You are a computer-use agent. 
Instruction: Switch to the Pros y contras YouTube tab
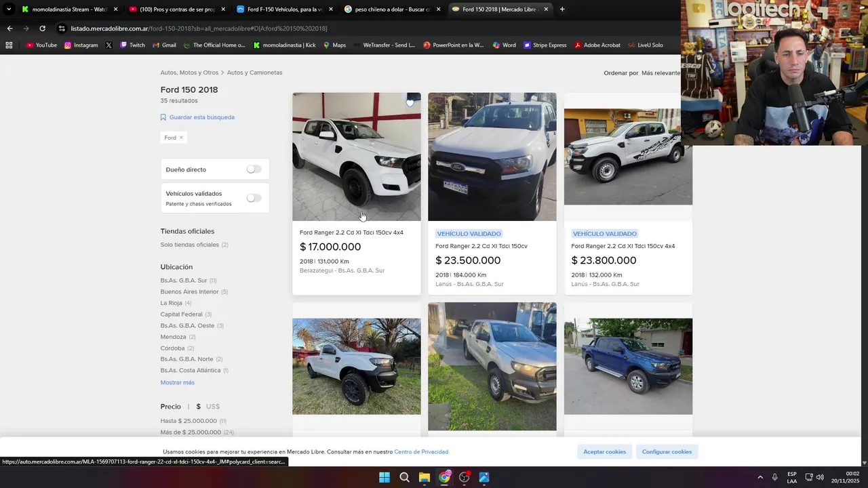pyautogui.click(x=177, y=9)
